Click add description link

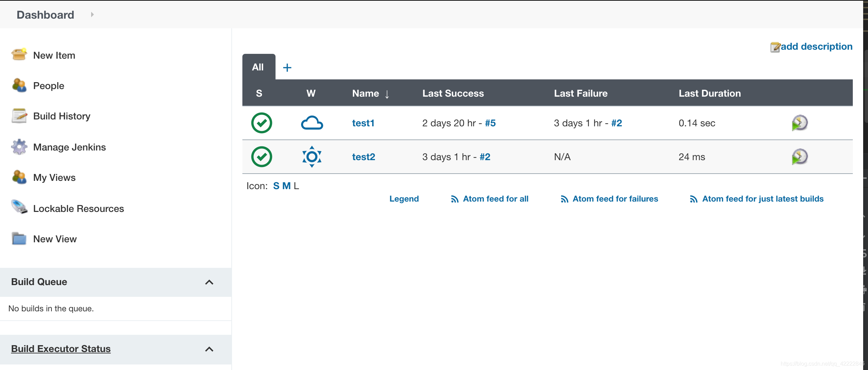817,46
